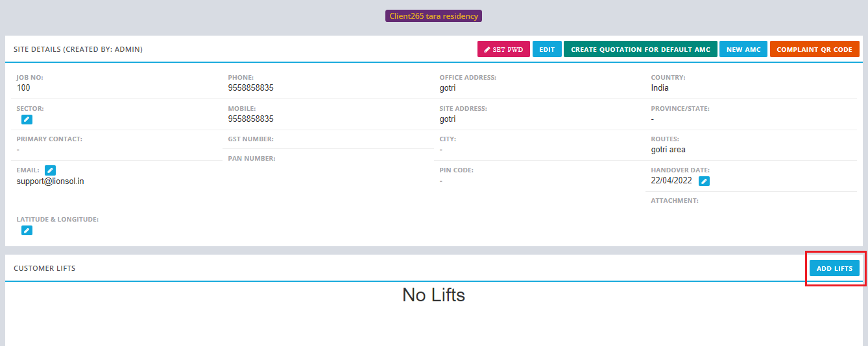Screen dimensions: 868x346
Task: Click the PRIMARY CONTACT label
Action: [49, 139]
